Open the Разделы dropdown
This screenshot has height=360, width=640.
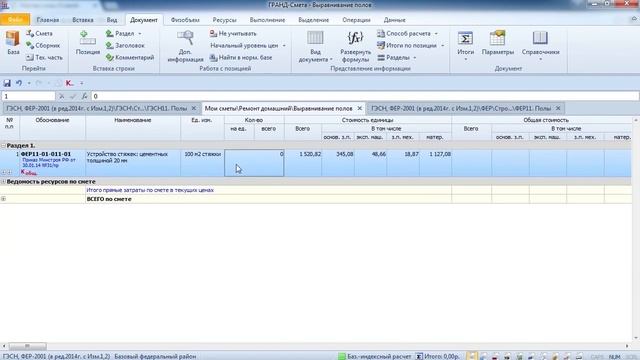[414, 58]
